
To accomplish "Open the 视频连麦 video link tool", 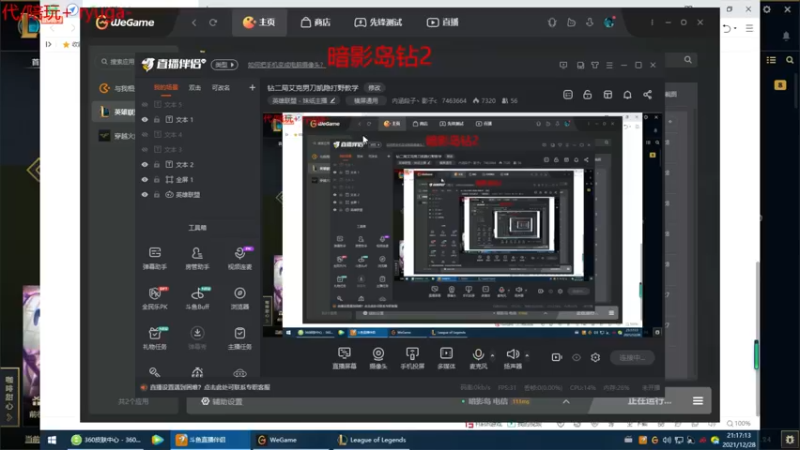I will (239, 258).
